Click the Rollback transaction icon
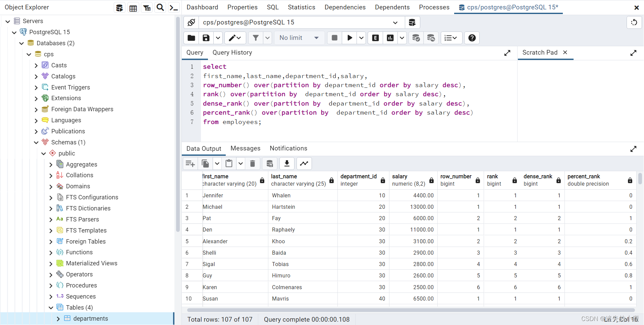 pyautogui.click(x=431, y=38)
